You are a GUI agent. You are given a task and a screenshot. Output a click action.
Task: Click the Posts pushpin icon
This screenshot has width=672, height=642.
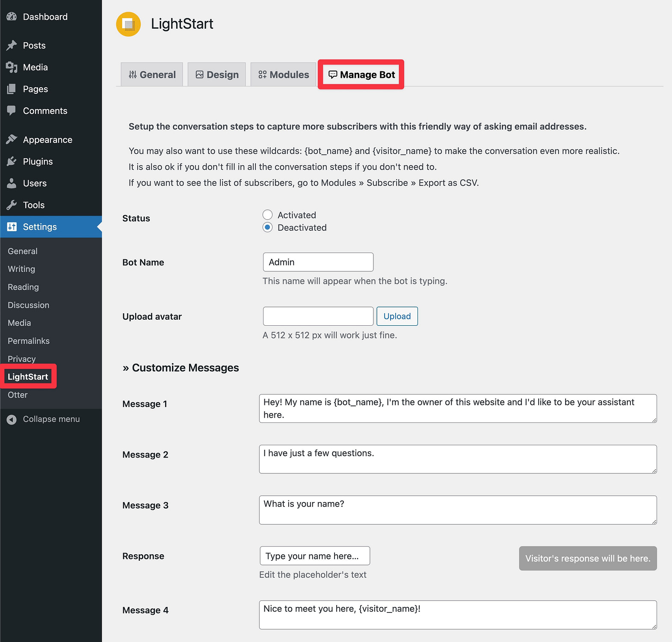[x=12, y=45]
